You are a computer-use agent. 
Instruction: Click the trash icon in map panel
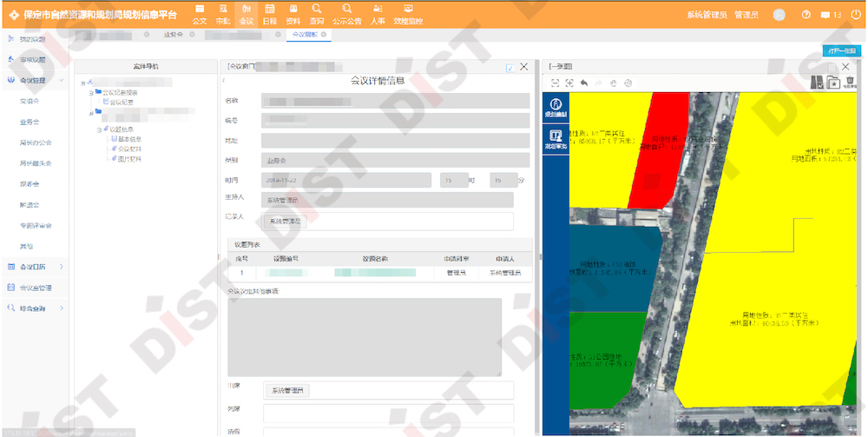point(850,83)
